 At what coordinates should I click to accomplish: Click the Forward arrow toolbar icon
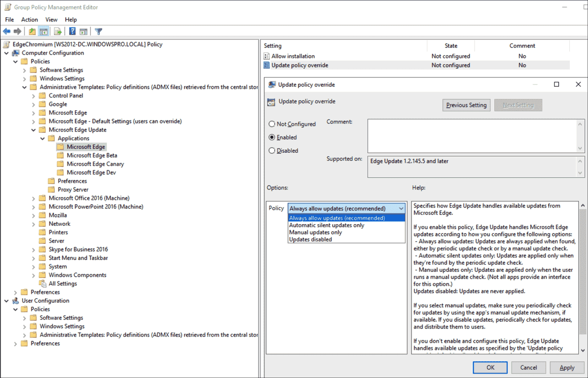18,31
